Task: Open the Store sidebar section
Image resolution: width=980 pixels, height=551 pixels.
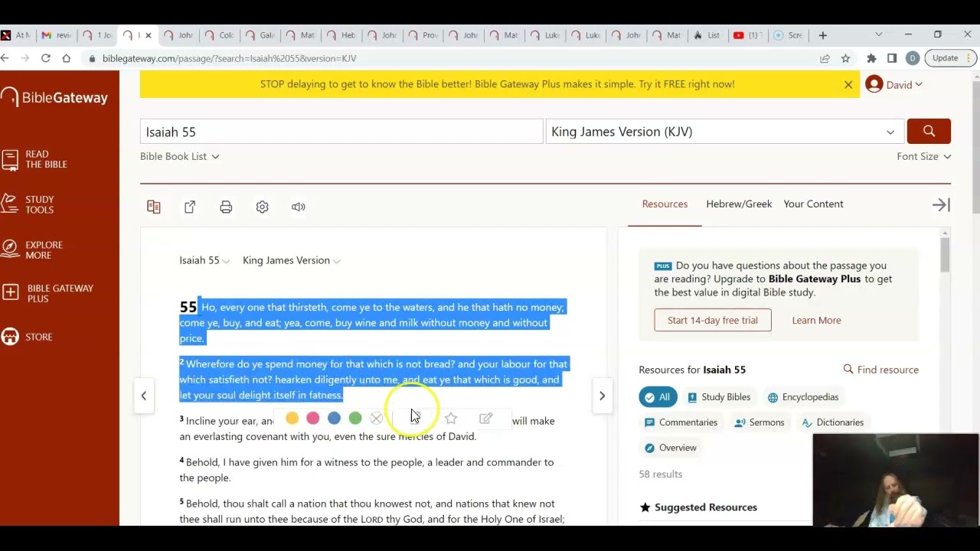Action: (x=27, y=337)
